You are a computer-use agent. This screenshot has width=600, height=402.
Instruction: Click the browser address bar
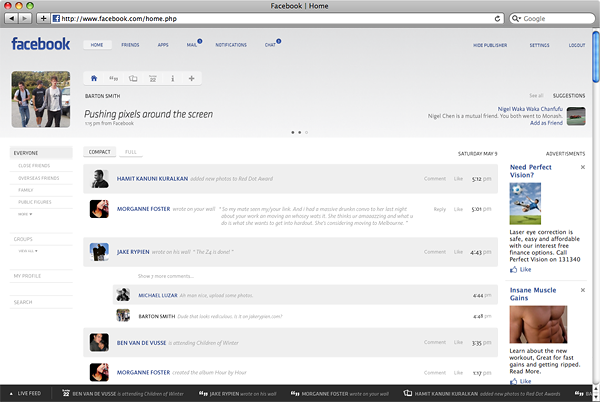(277, 18)
